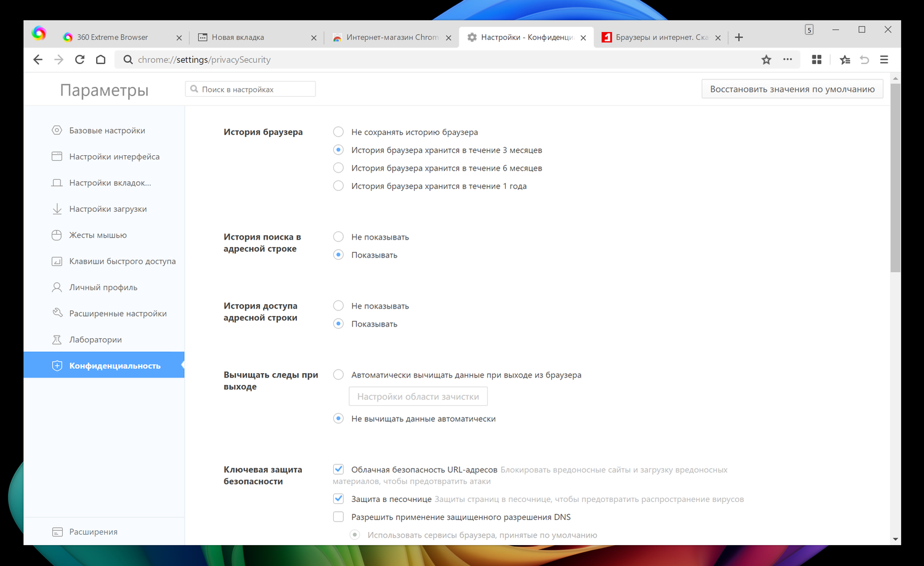This screenshot has height=566, width=924.
Task: Select Не показывать for История доступа
Action: [338, 305]
